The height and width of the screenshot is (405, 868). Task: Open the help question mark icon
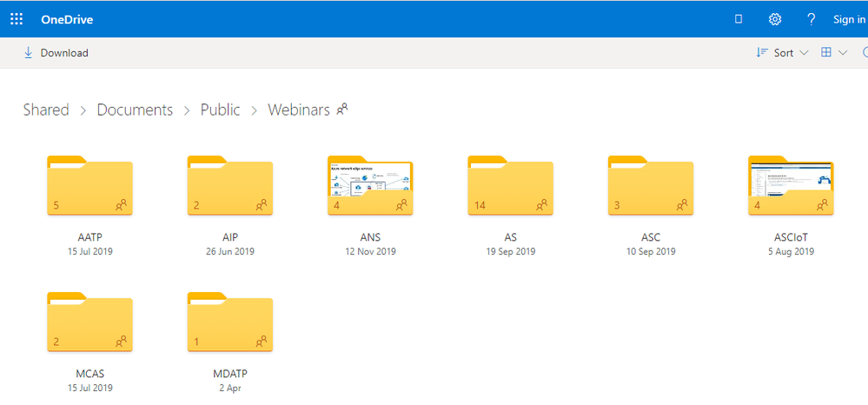point(811,19)
